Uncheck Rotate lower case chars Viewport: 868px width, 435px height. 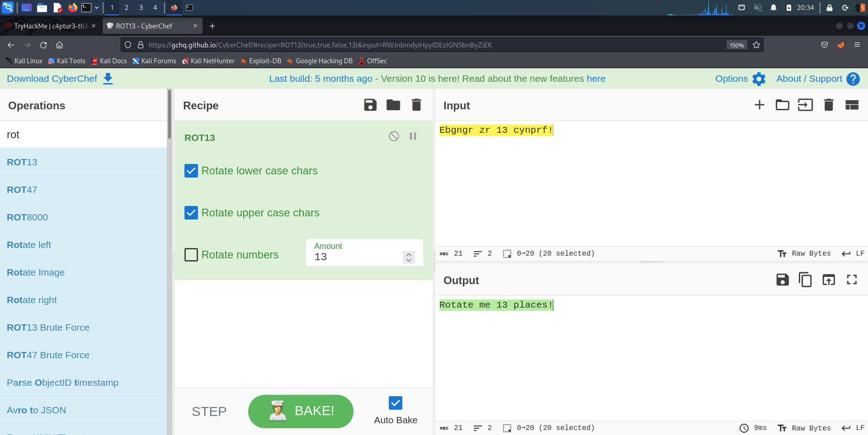(191, 171)
